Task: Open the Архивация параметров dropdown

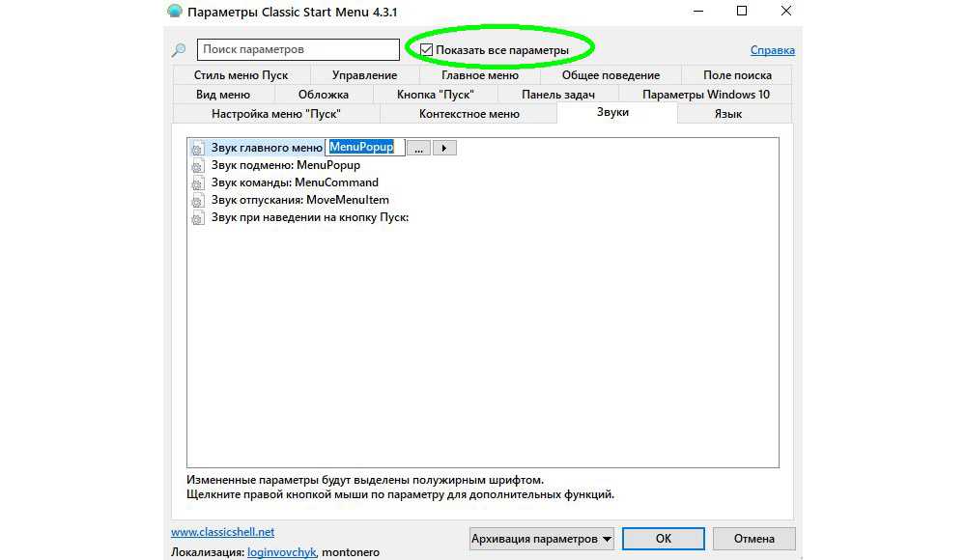Action: pyautogui.click(x=542, y=539)
